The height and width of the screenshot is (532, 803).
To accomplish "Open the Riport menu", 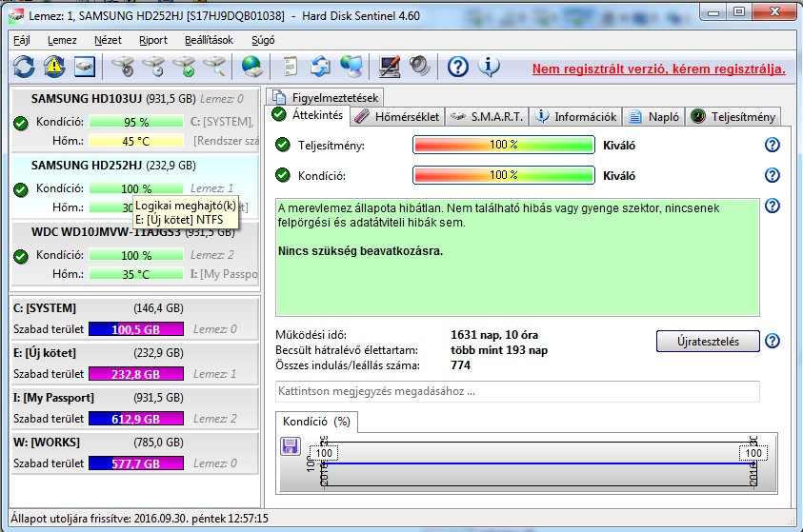I will pyautogui.click(x=153, y=40).
